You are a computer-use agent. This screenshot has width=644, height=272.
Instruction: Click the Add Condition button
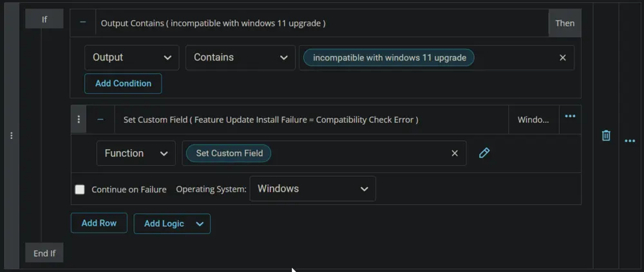(123, 84)
